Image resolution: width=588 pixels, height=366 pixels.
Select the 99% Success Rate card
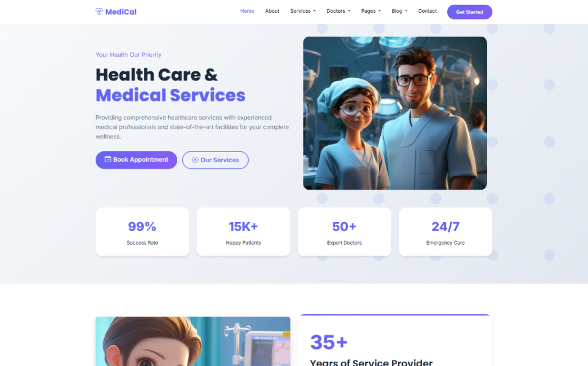tap(142, 232)
